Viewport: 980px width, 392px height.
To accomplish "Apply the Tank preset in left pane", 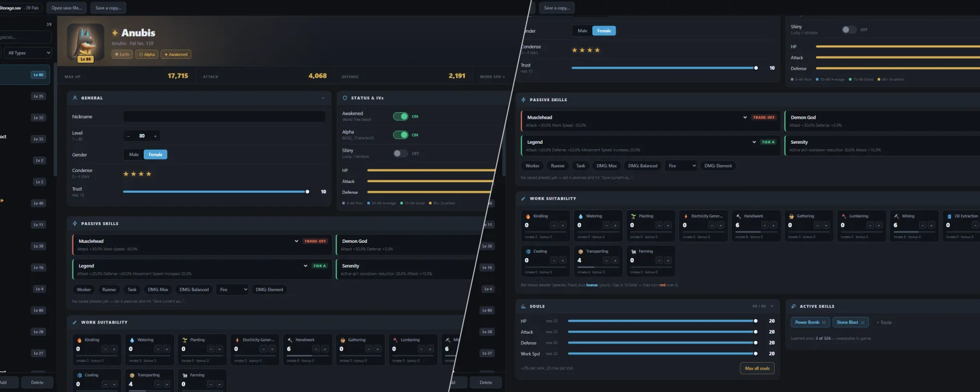I will 132,290.
